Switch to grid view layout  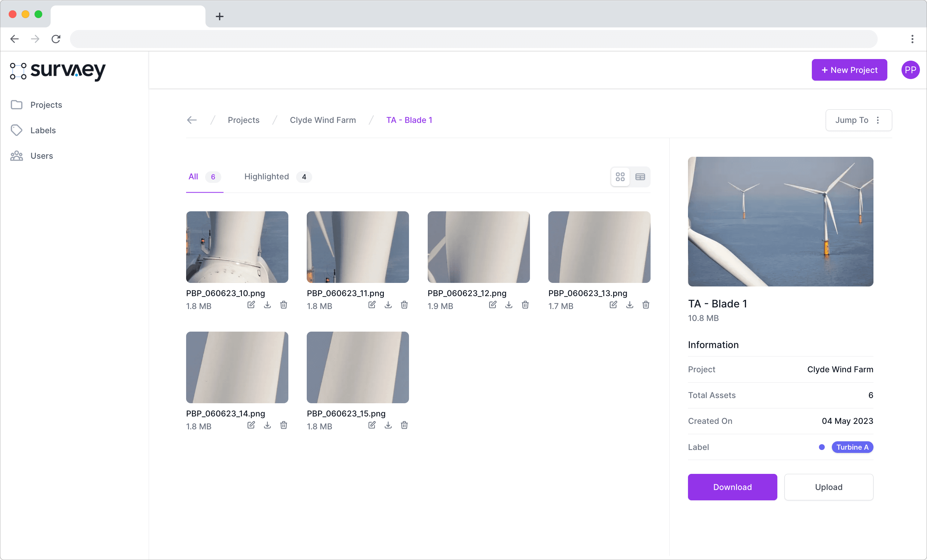point(620,177)
